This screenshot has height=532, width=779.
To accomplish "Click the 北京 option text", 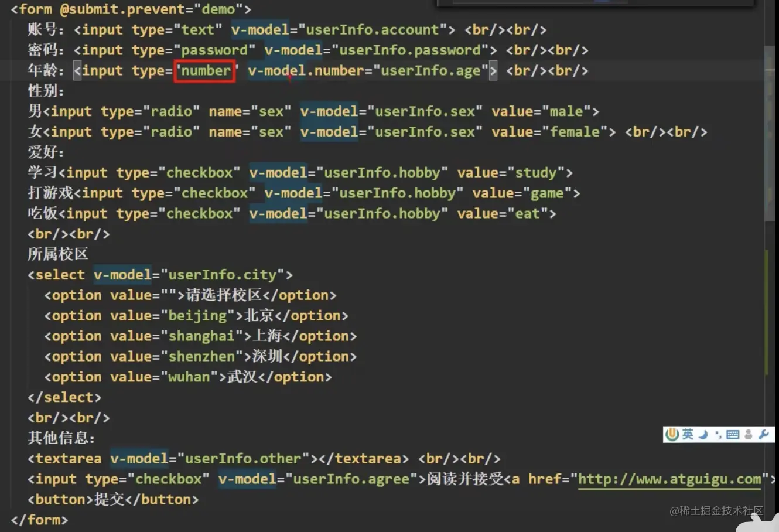I will point(259,316).
